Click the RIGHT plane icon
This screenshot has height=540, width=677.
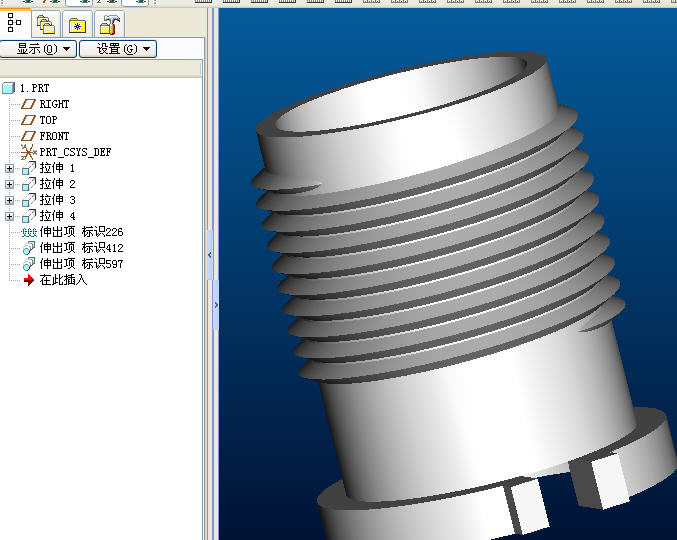pyautogui.click(x=28, y=104)
